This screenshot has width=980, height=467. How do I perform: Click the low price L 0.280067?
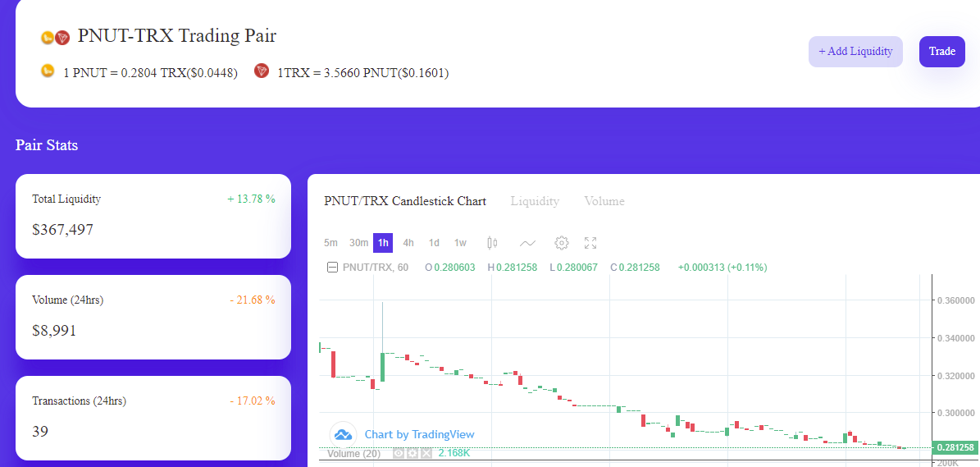573,268
